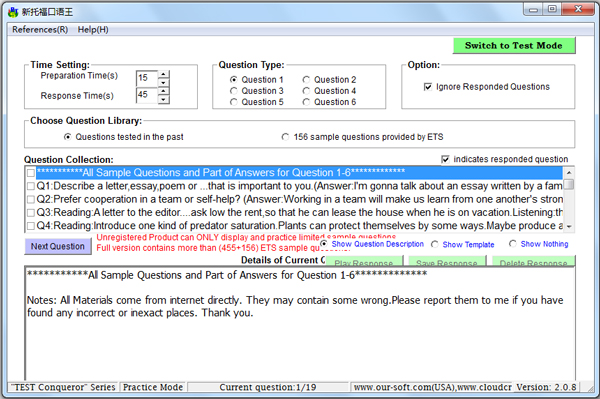Increase Preparation Time with up arrow
This screenshot has width=600, height=399.
pyautogui.click(x=164, y=74)
